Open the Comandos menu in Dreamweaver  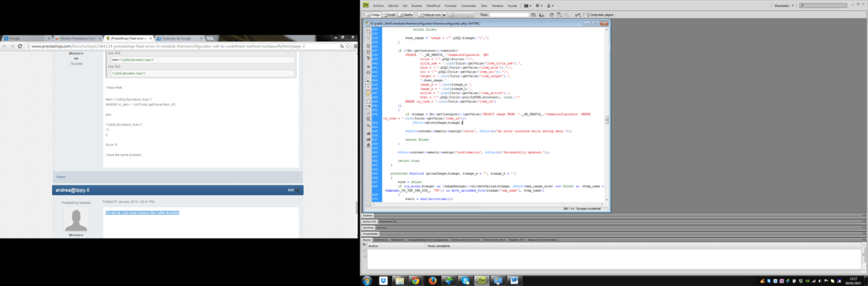pos(469,6)
